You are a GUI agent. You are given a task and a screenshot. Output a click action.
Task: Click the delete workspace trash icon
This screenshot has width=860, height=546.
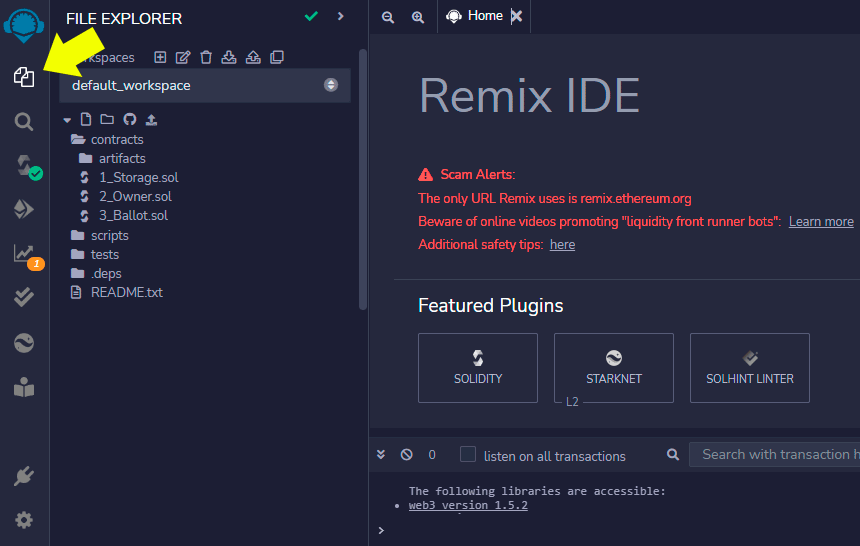206,57
